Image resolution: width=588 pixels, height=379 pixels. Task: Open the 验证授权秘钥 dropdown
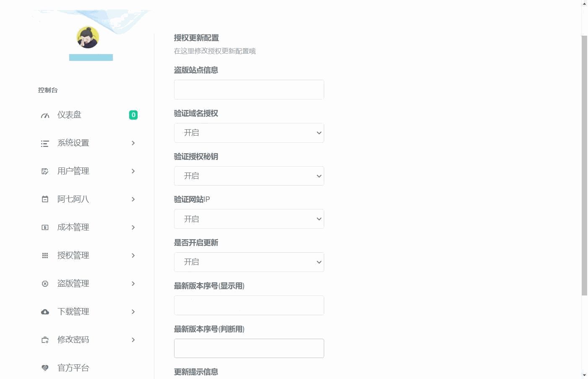[x=249, y=176]
